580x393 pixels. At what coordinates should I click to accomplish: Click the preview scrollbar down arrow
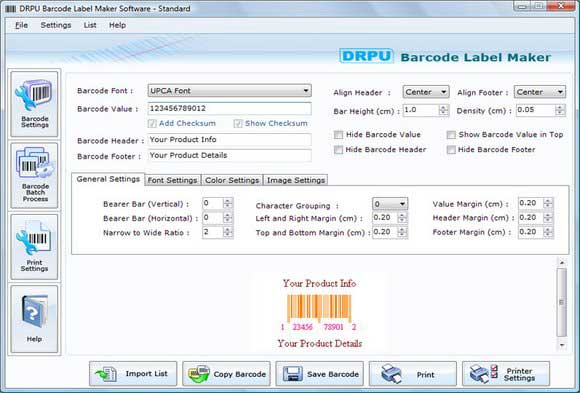562,345
